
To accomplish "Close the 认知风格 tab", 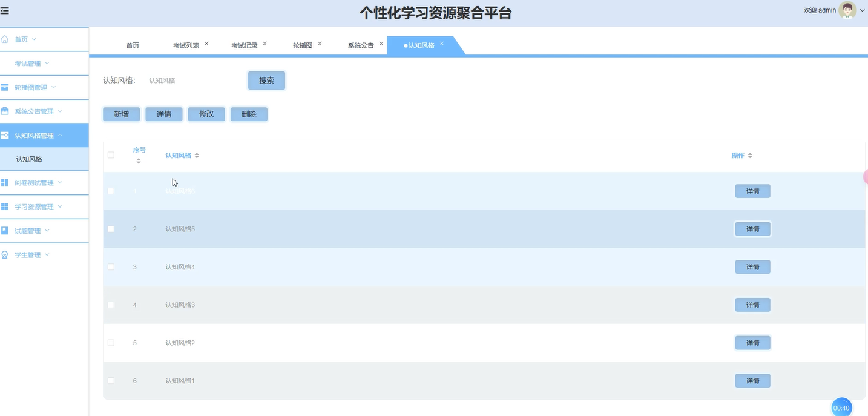I will click(442, 44).
